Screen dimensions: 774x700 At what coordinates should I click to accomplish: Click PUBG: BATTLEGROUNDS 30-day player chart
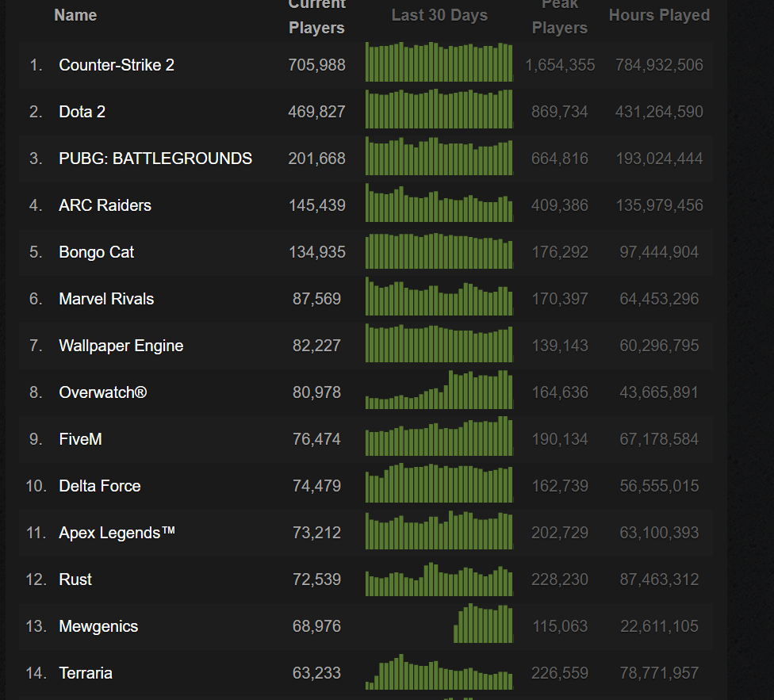tap(439, 155)
